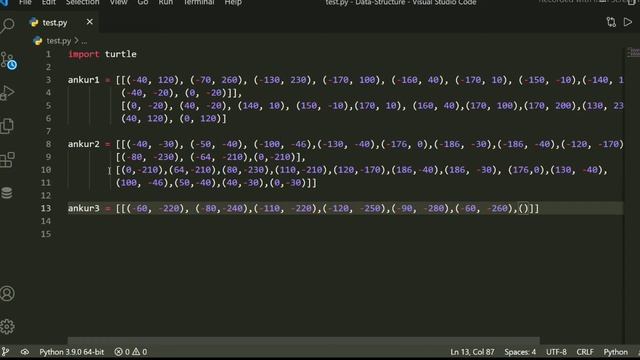Place cursor in empty parentheses on line 13
Screen dimensions: 640x360
(x=524, y=209)
